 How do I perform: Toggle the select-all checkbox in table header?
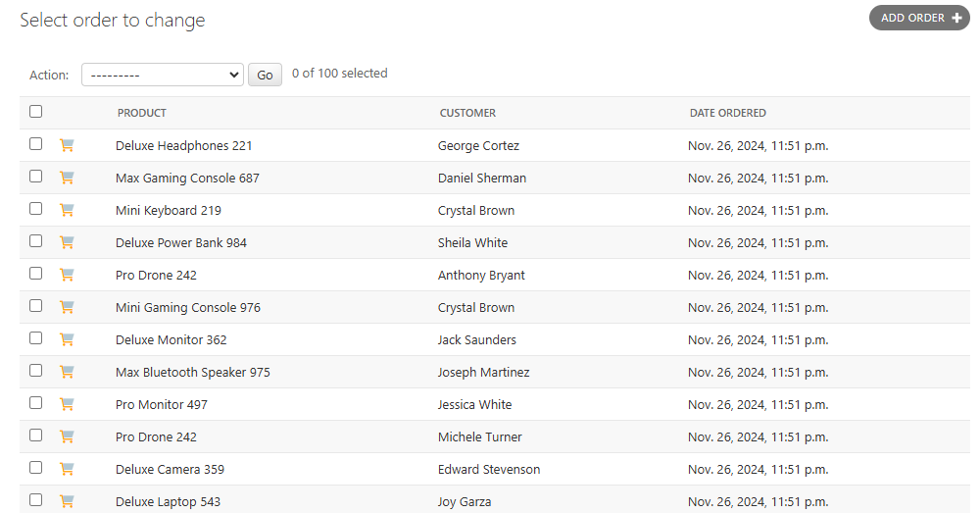pyautogui.click(x=36, y=112)
